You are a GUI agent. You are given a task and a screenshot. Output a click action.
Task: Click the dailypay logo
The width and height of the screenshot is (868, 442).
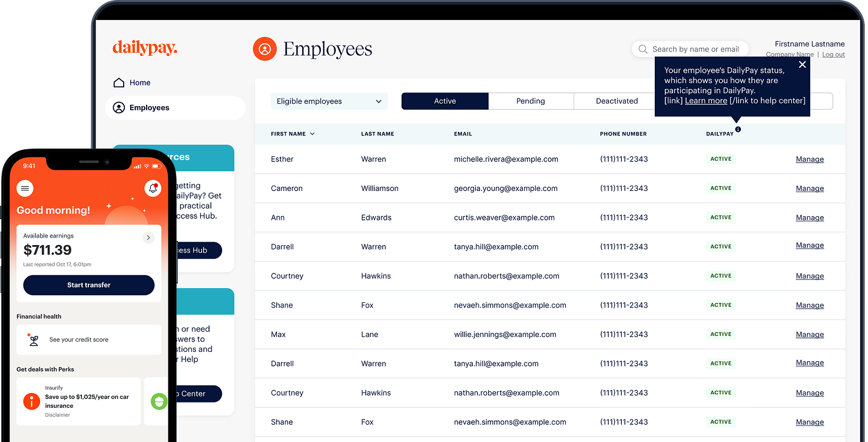144,48
